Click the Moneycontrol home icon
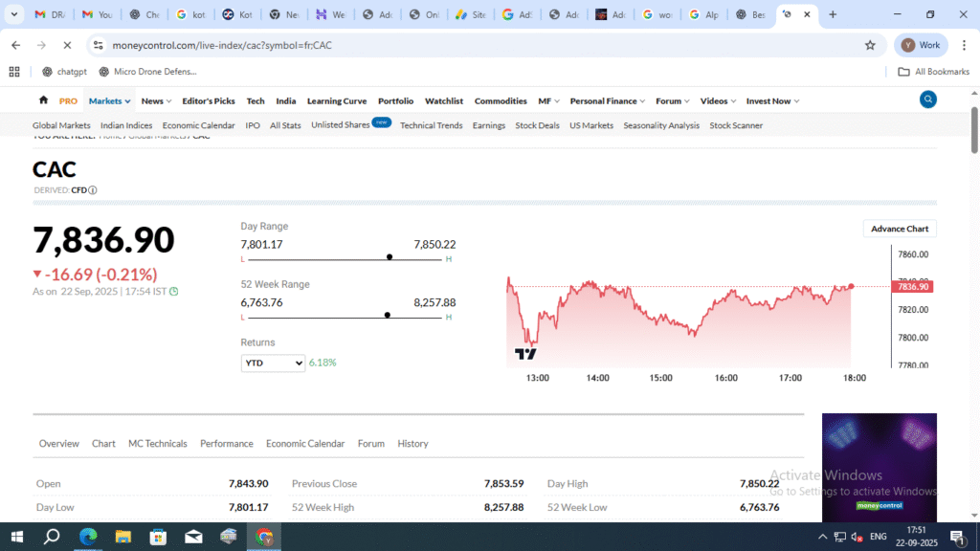This screenshot has height=551, width=980. coord(43,100)
